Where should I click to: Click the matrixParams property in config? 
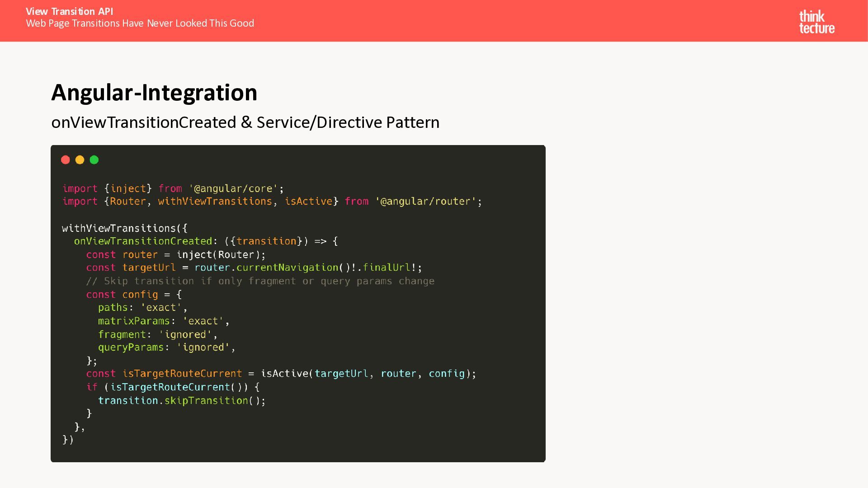134,321
